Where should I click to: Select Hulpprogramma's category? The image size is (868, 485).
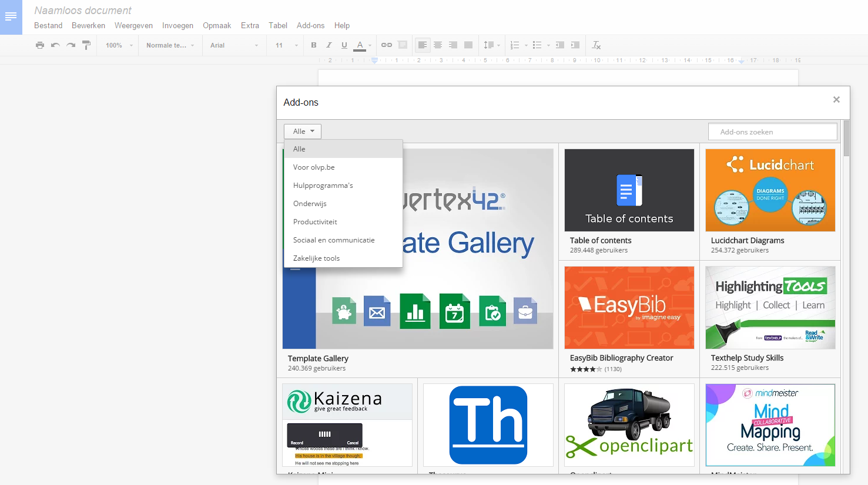(343, 186)
